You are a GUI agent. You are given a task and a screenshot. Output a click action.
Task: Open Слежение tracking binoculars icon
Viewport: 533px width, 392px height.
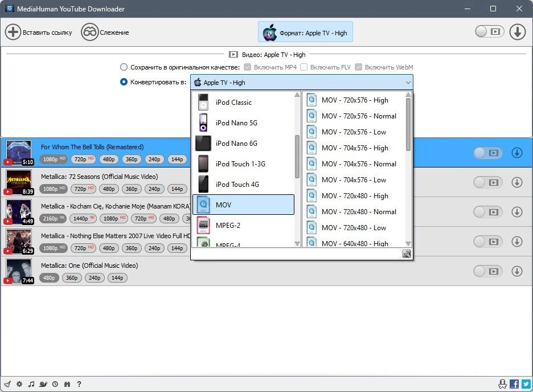pos(90,32)
